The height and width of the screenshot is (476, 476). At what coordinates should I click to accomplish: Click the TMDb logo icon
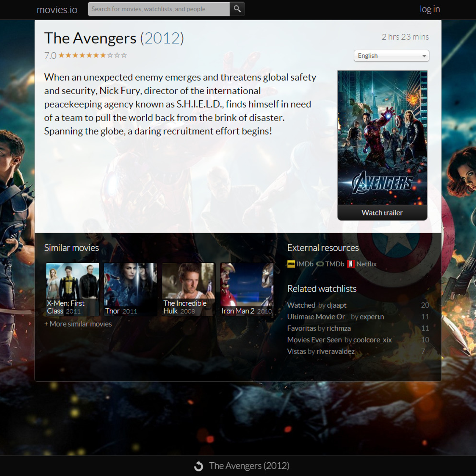pyautogui.click(x=320, y=264)
